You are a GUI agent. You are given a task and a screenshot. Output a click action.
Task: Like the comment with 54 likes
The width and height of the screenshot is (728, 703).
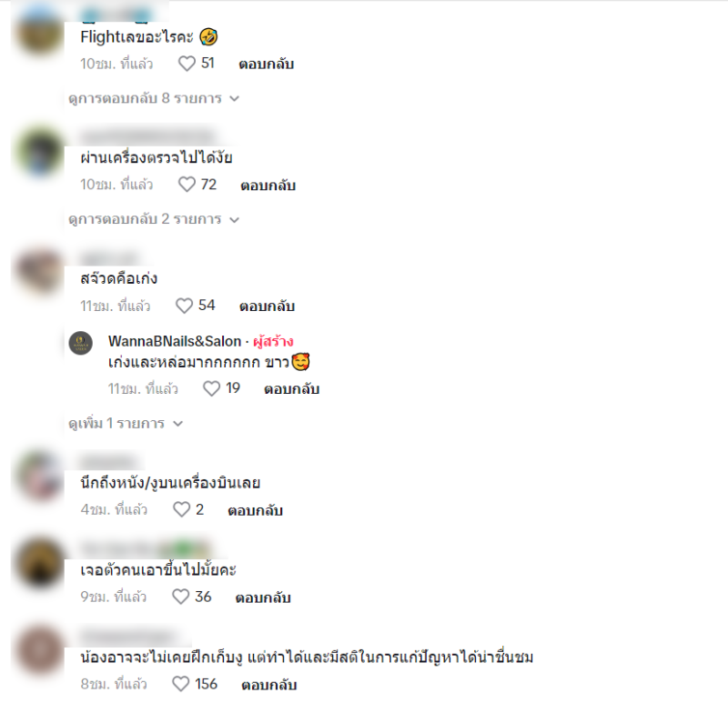[184, 306]
